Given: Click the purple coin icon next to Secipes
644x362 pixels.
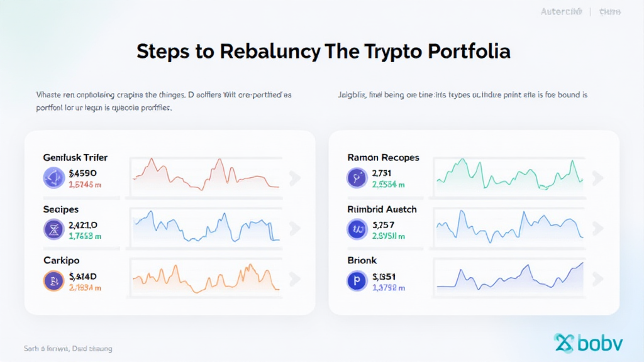Looking at the screenshot, I should [x=54, y=228].
